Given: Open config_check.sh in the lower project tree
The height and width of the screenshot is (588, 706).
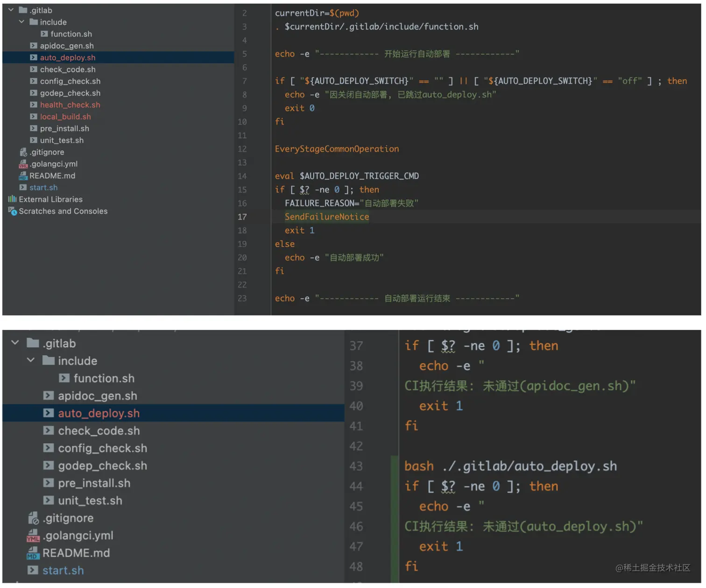Looking at the screenshot, I should click(103, 448).
